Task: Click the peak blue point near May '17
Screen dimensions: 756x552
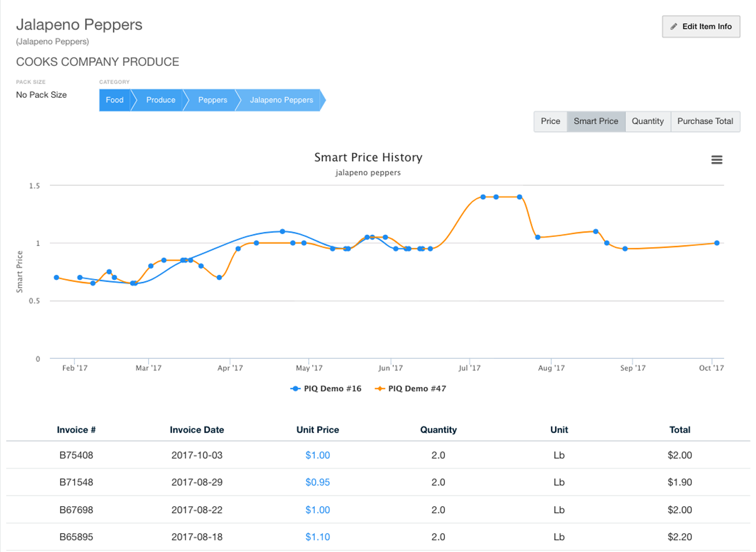Action: [x=281, y=231]
